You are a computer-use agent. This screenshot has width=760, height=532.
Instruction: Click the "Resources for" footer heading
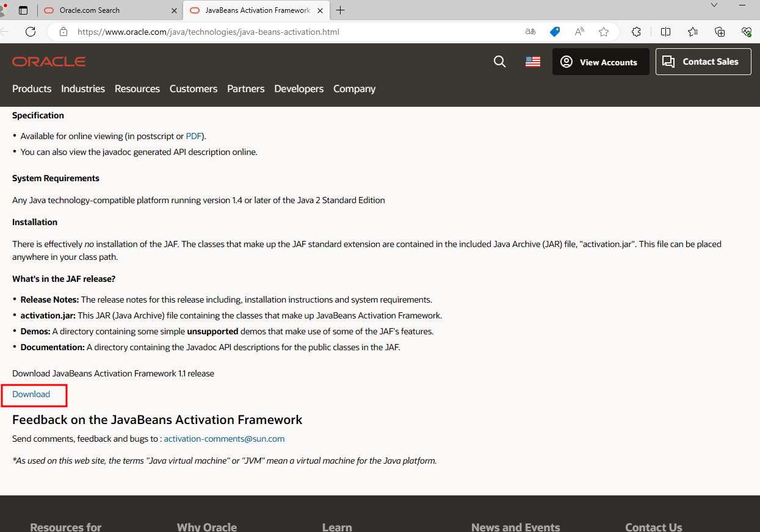(66, 527)
